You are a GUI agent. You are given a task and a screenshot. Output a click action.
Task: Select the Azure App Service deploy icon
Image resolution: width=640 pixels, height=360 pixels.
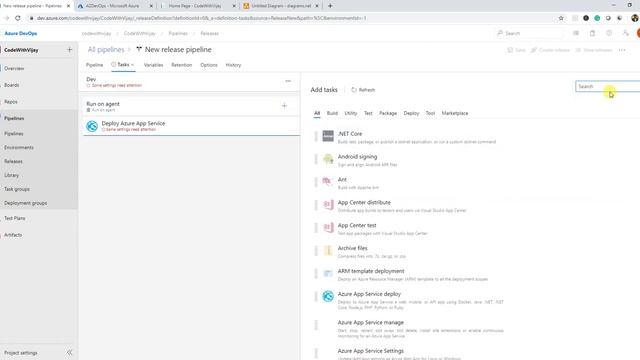tap(328, 296)
